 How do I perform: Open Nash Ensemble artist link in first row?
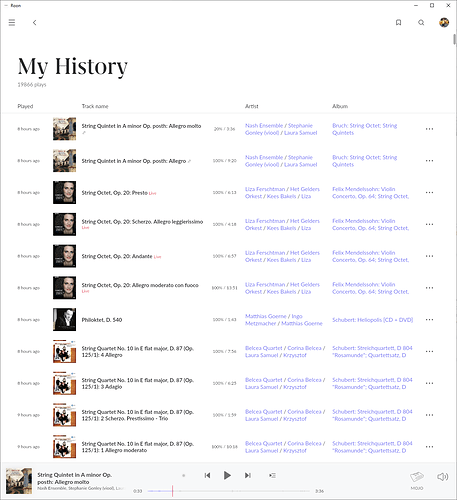264,126
